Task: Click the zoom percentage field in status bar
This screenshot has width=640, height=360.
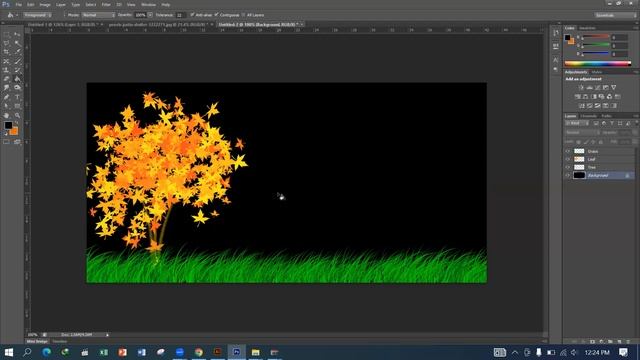Action: click(33, 335)
